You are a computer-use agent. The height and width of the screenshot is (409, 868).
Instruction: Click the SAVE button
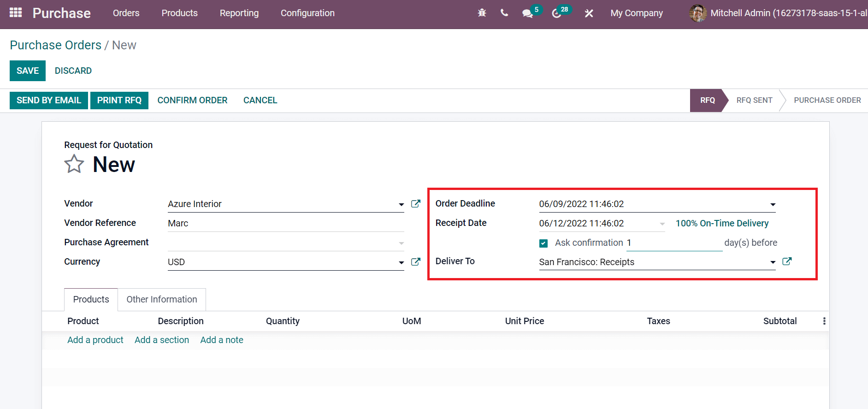(28, 71)
